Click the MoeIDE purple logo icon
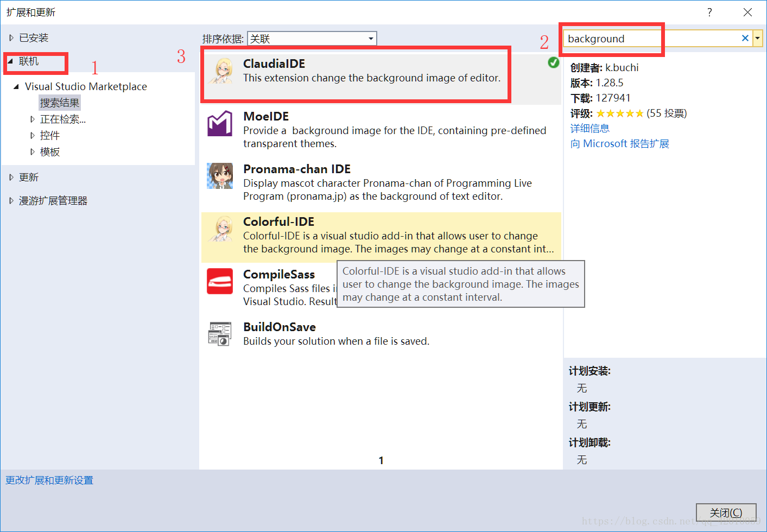The height and width of the screenshot is (532, 767). [220, 123]
